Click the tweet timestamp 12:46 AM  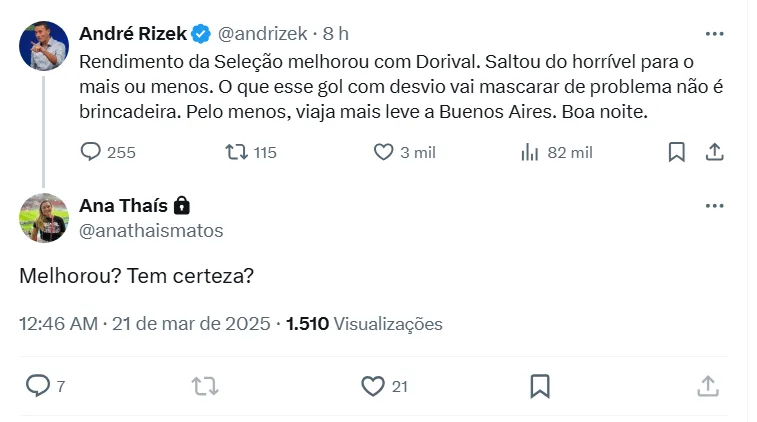(x=59, y=324)
